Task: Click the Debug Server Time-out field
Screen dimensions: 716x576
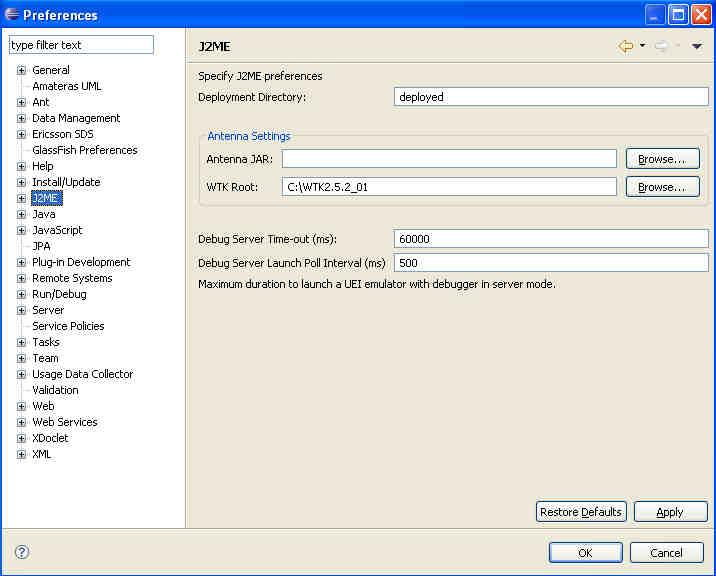Action: pyautogui.click(x=551, y=239)
